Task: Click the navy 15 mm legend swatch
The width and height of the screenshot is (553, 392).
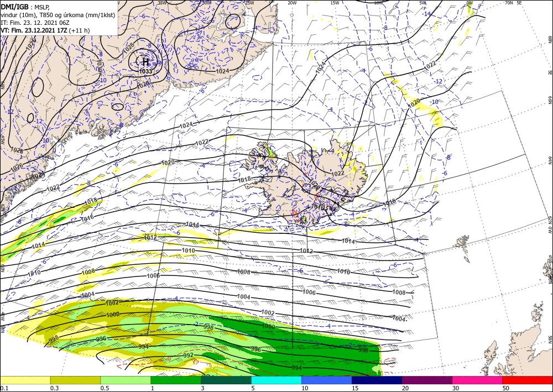Action: (x=377, y=380)
